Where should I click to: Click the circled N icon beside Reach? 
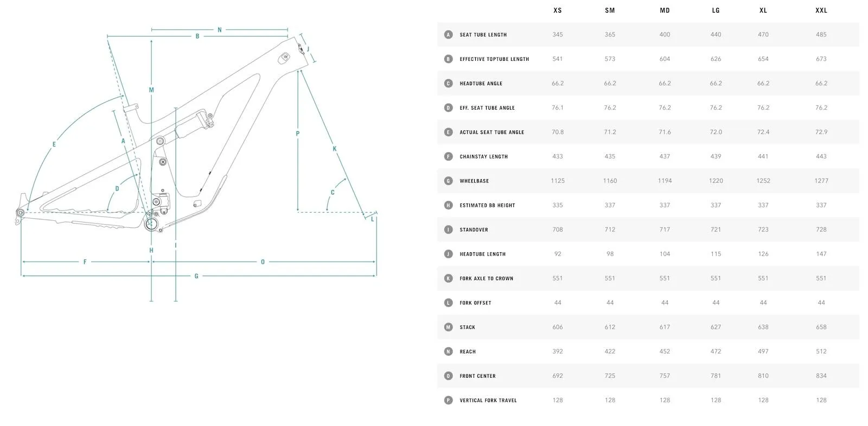448,352
